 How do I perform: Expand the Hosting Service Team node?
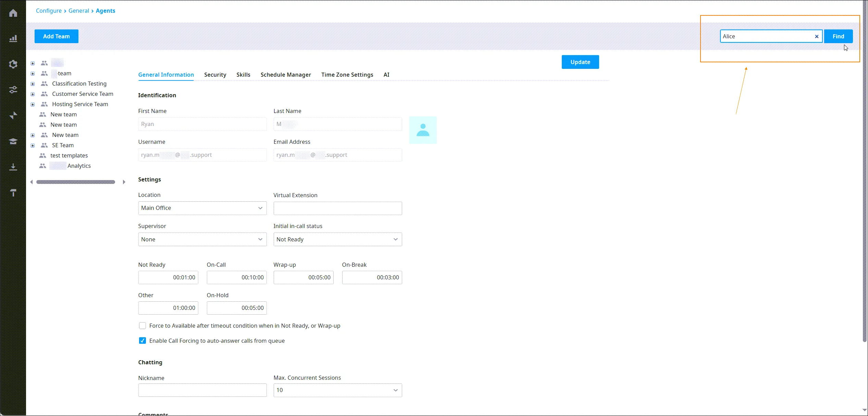(33, 104)
